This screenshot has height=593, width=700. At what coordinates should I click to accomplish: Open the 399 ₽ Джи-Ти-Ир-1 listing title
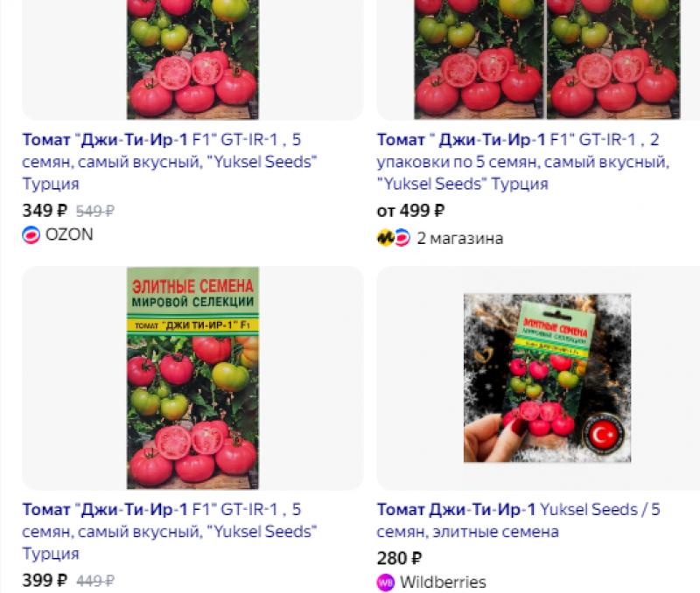tap(170, 532)
